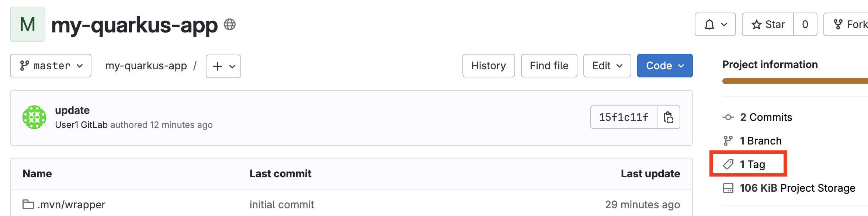The height and width of the screenshot is (216, 868).
Task: Click the Find file button
Action: pos(549,66)
